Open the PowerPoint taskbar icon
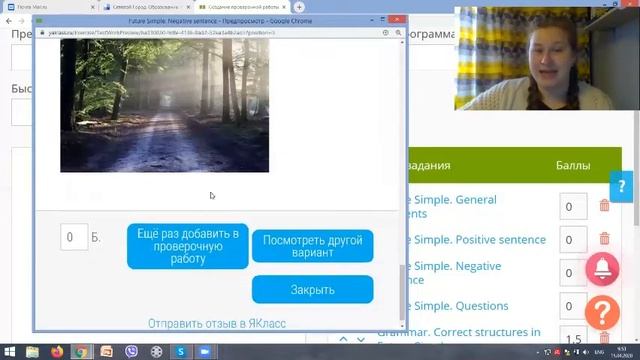 107,351
